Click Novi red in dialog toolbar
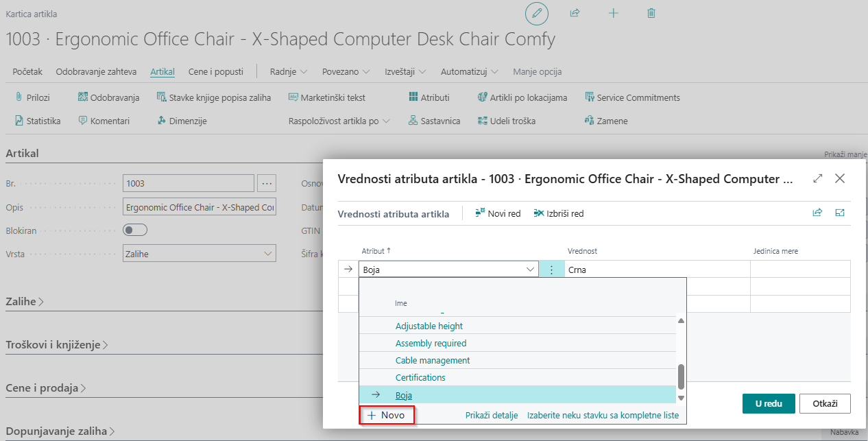The width and height of the screenshot is (868, 441). [x=497, y=213]
